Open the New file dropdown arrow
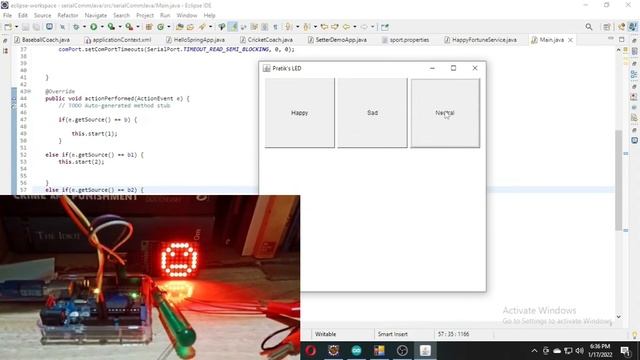This screenshot has height=360, width=640. [16, 27]
